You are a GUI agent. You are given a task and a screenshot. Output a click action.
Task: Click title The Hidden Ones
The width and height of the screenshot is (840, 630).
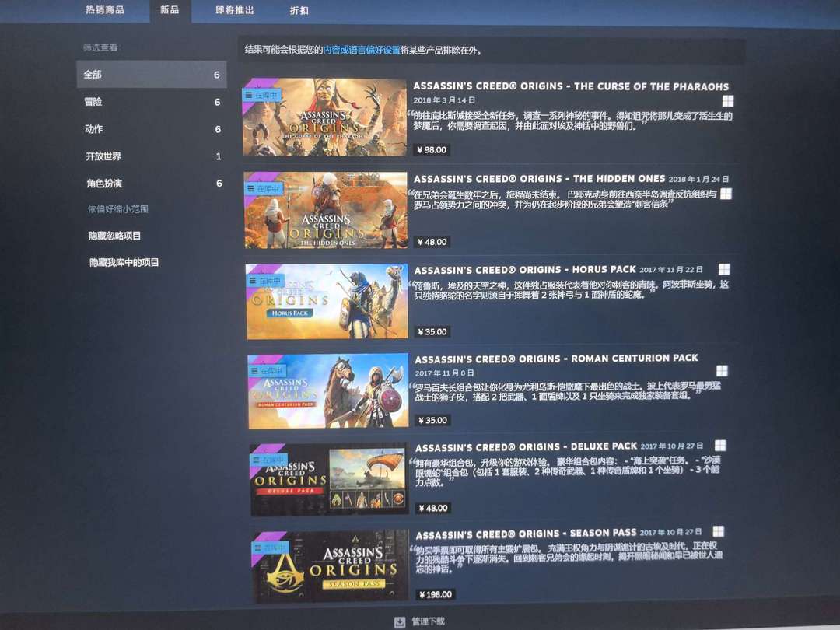click(540, 178)
